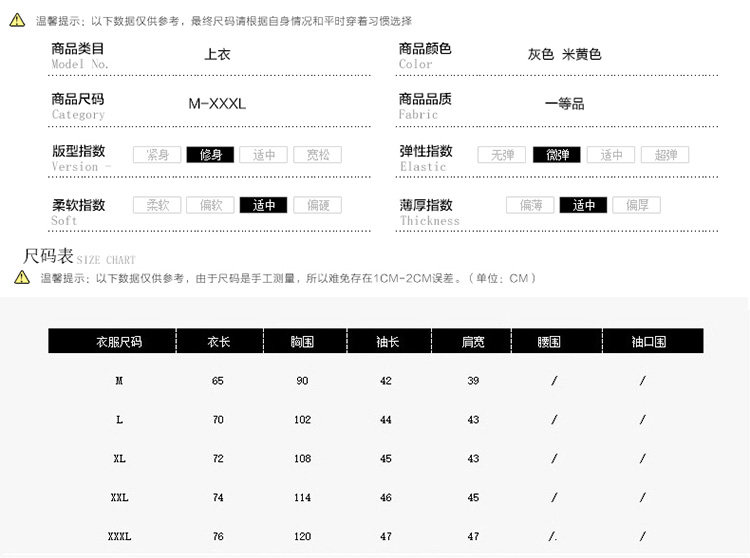The image size is (750, 558).
Task: Click the 衣长 value 72 for size XL
Action: (218, 459)
